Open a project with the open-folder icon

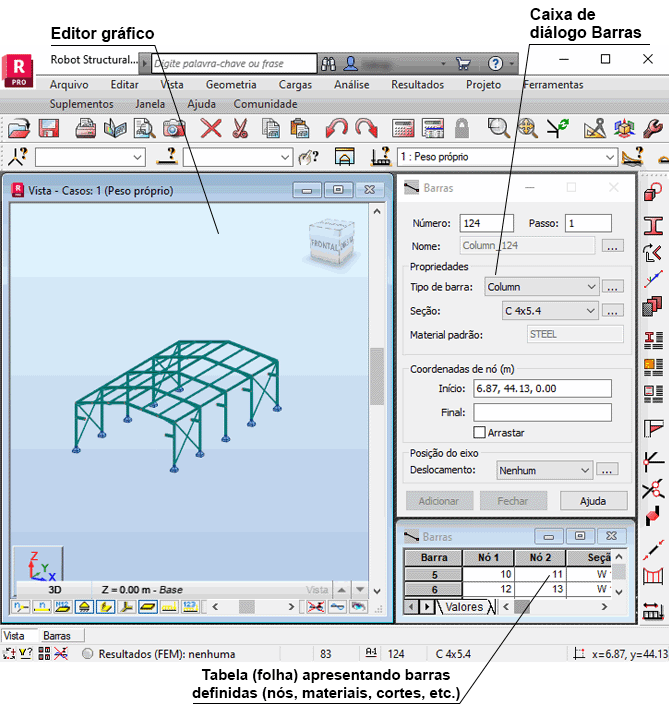(x=19, y=129)
